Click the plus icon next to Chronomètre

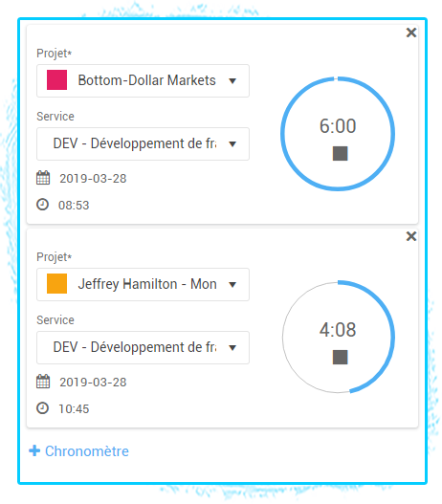click(34, 451)
